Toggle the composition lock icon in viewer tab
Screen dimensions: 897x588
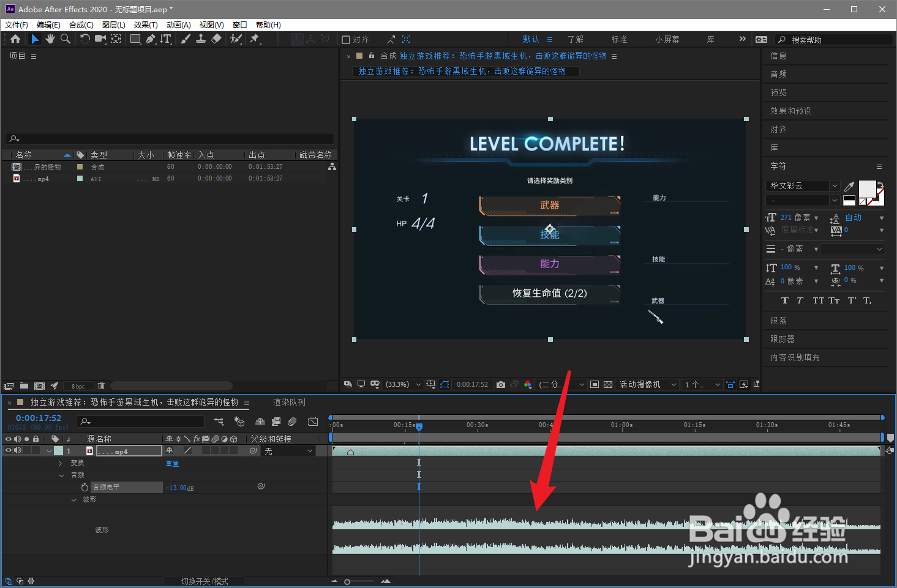[371, 56]
